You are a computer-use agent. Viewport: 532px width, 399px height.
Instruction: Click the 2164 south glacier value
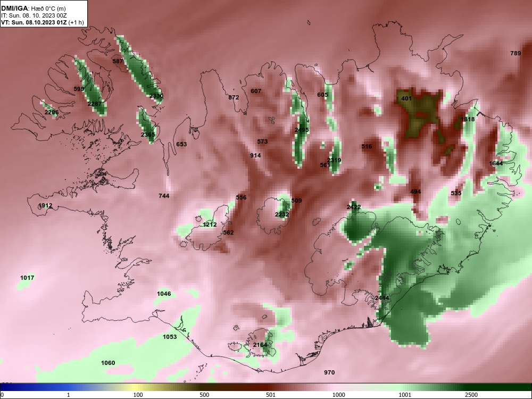[260, 345]
